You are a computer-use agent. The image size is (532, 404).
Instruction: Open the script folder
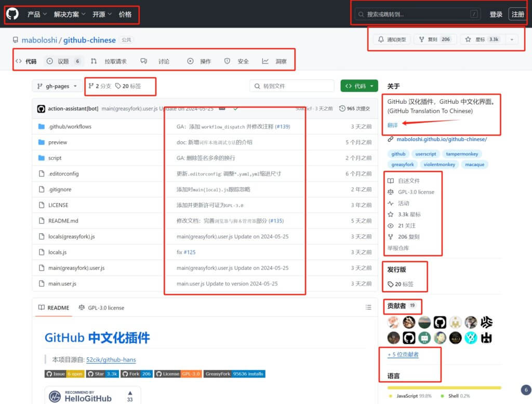click(x=55, y=158)
